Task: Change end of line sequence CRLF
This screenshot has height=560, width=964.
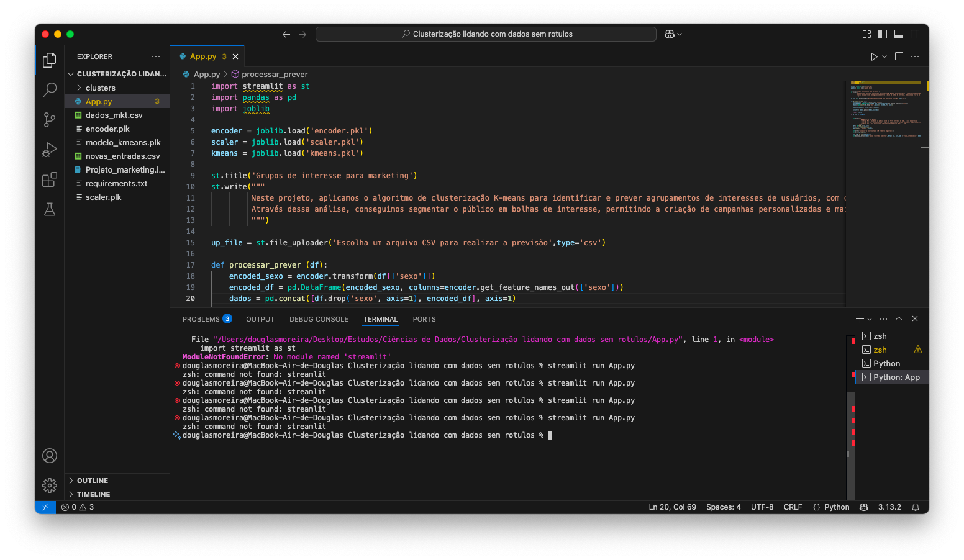Action: click(793, 507)
